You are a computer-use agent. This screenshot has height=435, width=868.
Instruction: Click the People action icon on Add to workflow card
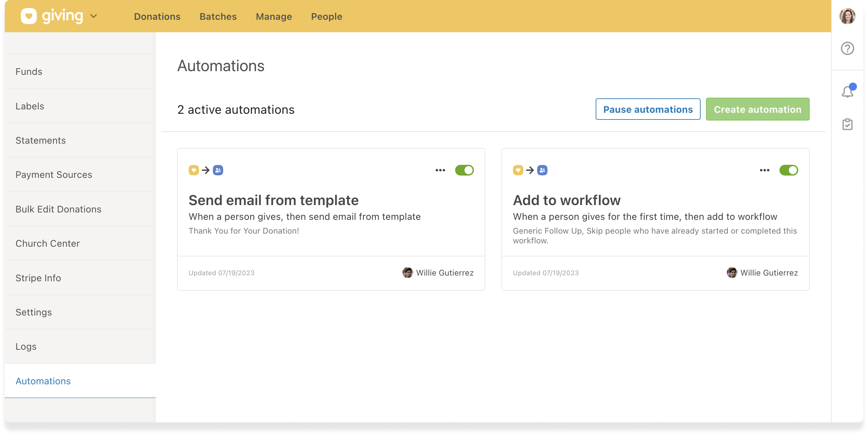543,170
